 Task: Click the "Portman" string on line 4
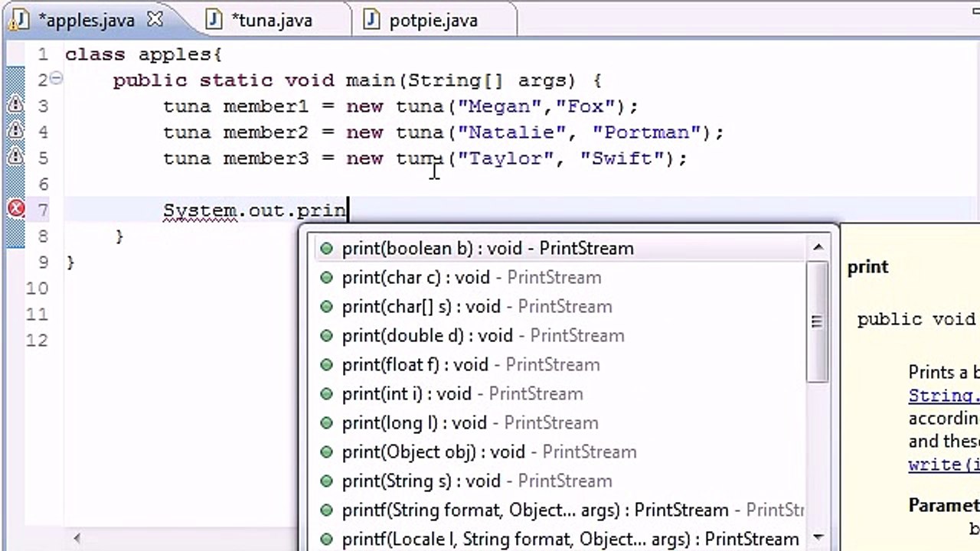pos(646,132)
